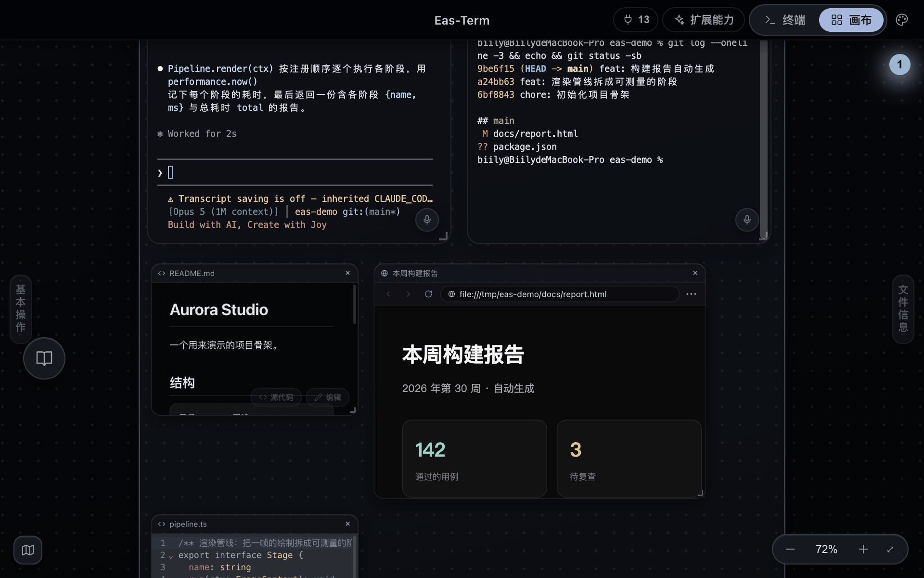Open the book guide round button

click(44, 358)
